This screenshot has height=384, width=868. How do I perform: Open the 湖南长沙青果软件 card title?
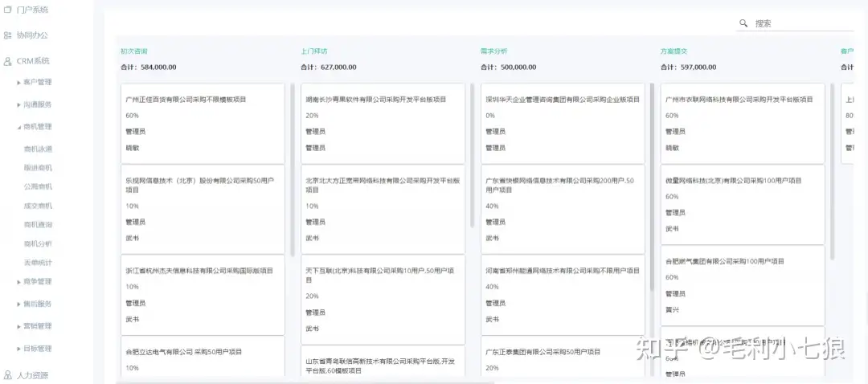click(x=376, y=100)
